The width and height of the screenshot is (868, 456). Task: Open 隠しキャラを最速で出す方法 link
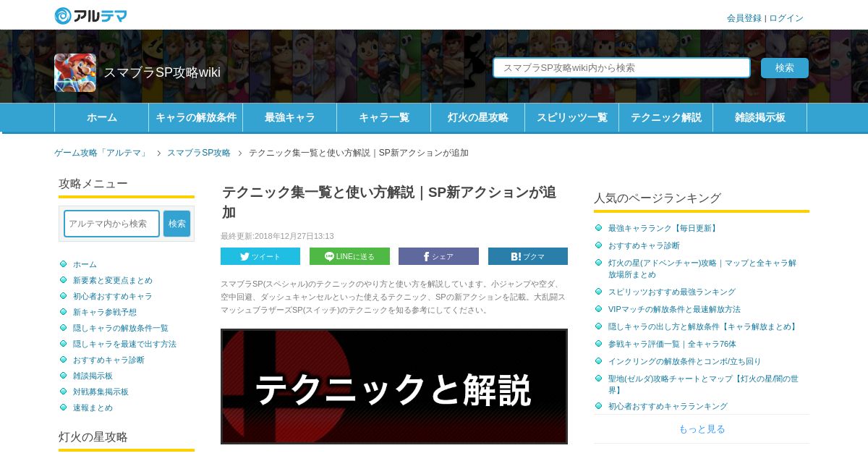click(x=124, y=344)
